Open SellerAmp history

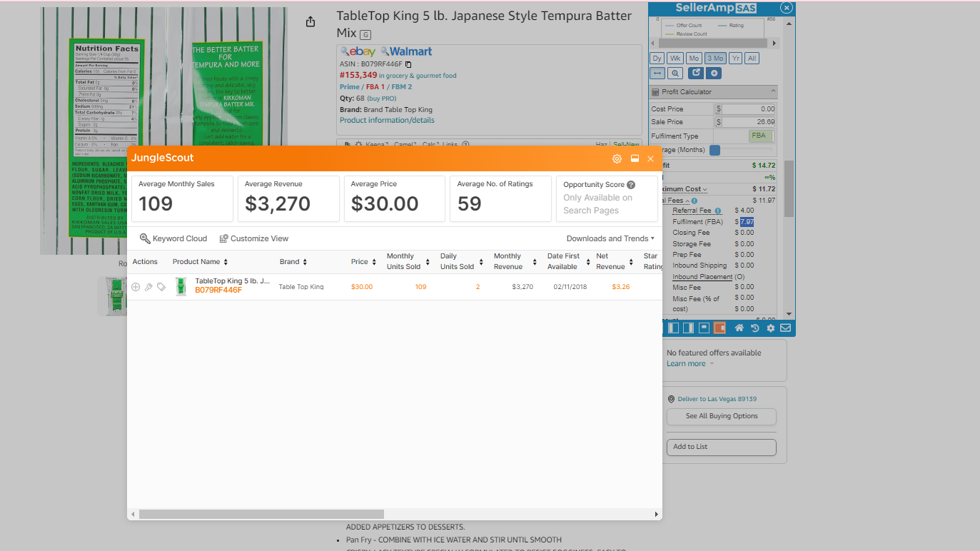755,328
